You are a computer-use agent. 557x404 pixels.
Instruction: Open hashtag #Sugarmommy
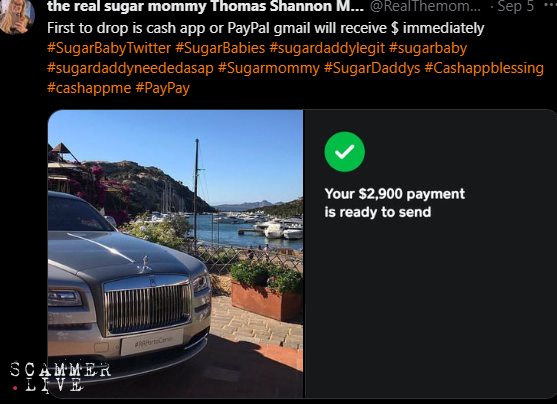pos(269,68)
